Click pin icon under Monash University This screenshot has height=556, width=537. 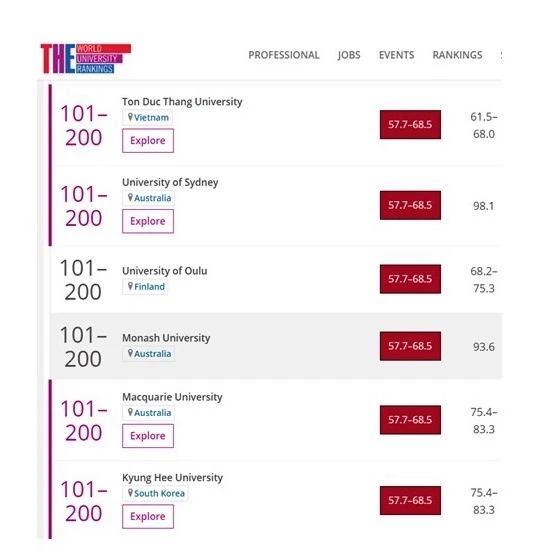pos(130,353)
